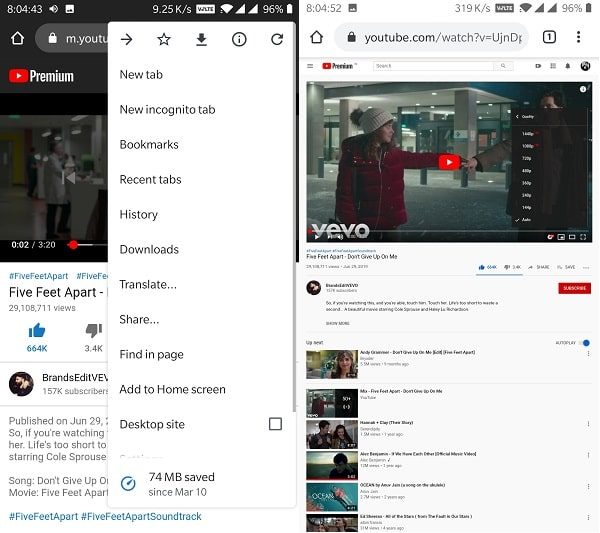600x533 pixels.
Task: Tap the red progress scrubber at 0:02
Action: point(73,245)
